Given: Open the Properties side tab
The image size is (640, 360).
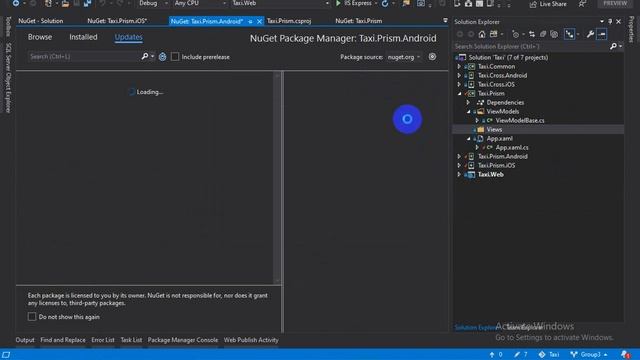Looking at the screenshot, I should tap(632, 29).
